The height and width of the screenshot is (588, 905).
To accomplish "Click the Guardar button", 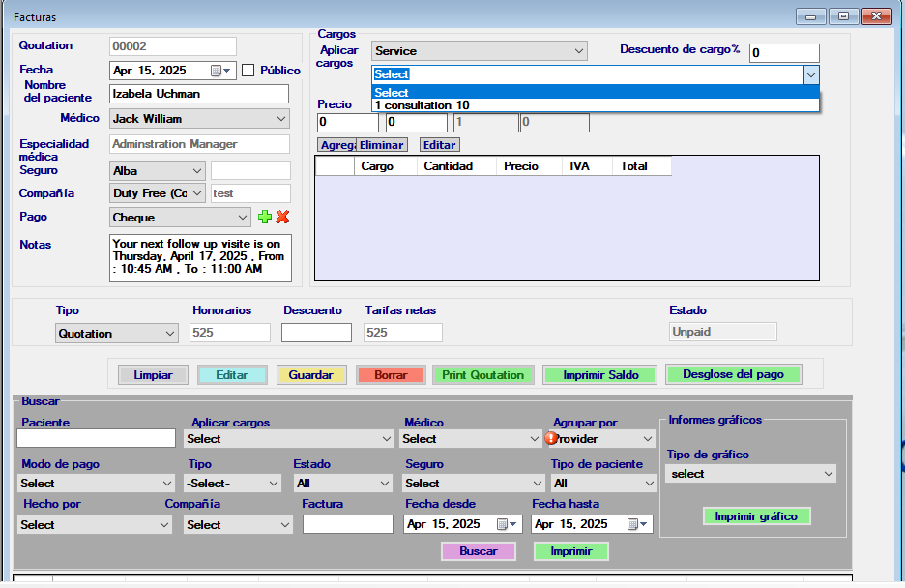I will click(x=310, y=375).
